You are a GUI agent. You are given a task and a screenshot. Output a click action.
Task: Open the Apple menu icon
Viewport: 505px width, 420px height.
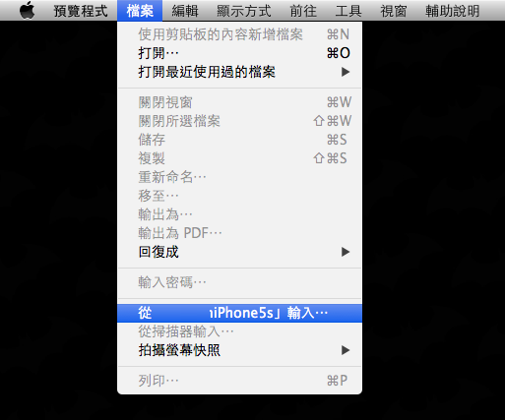pyautogui.click(x=27, y=11)
